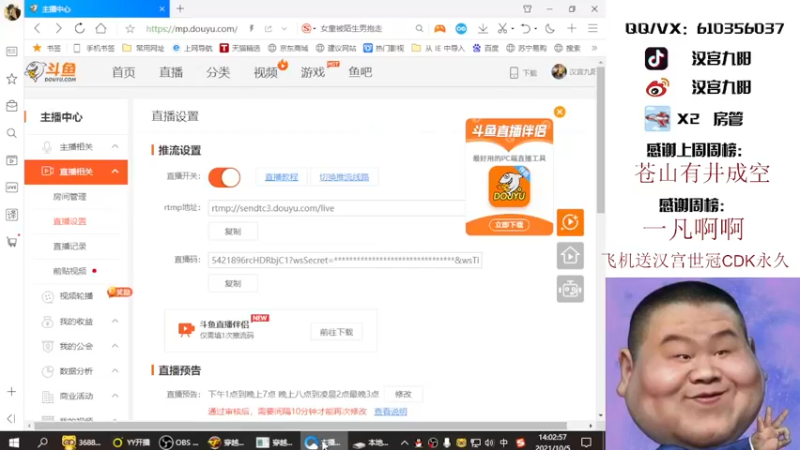This screenshot has height=450, width=800.
Task: Open the 视频 nav item
Action: pyautogui.click(x=266, y=72)
